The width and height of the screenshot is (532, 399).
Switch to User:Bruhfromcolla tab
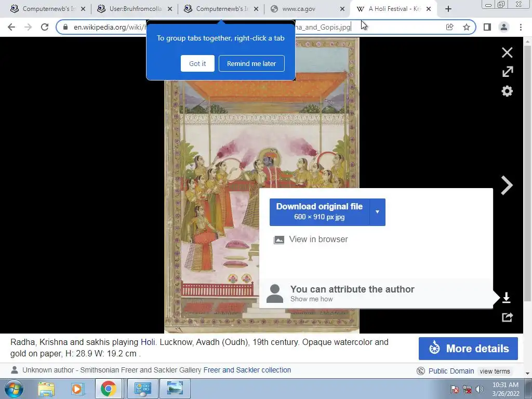tap(135, 9)
